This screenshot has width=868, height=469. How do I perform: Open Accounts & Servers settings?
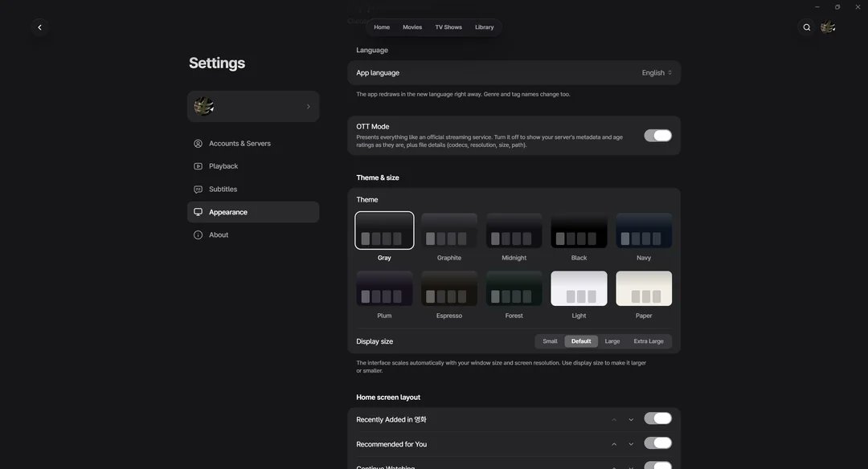tap(253, 143)
